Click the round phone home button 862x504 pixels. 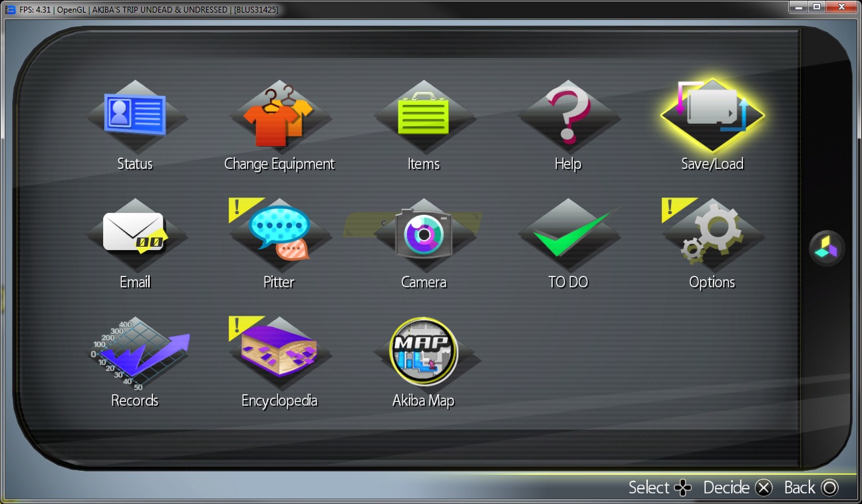coord(827,249)
